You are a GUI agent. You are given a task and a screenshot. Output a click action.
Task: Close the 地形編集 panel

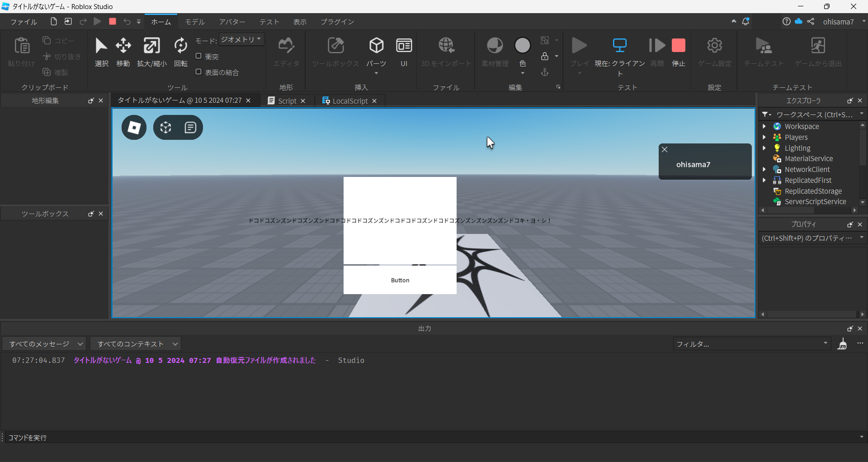(x=101, y=100)
